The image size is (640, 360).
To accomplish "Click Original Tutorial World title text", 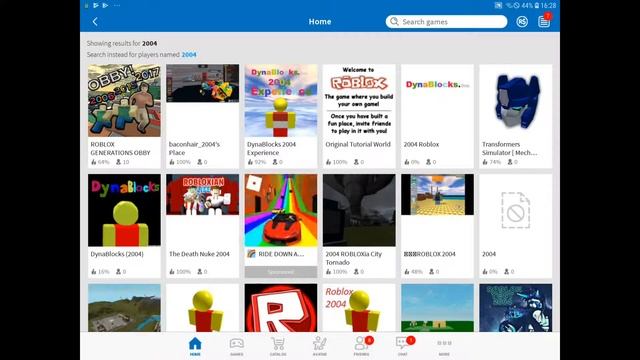I will [358, 144].
